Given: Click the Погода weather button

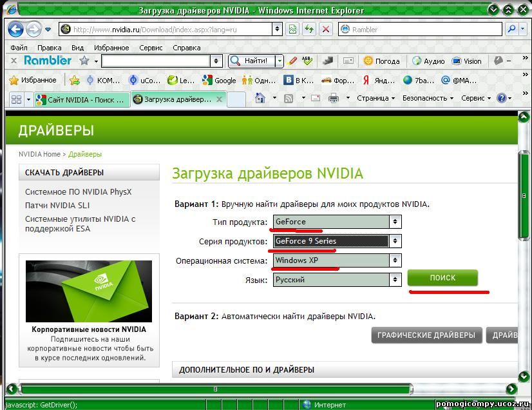Looking at the screenshot, I should [381, 61].
